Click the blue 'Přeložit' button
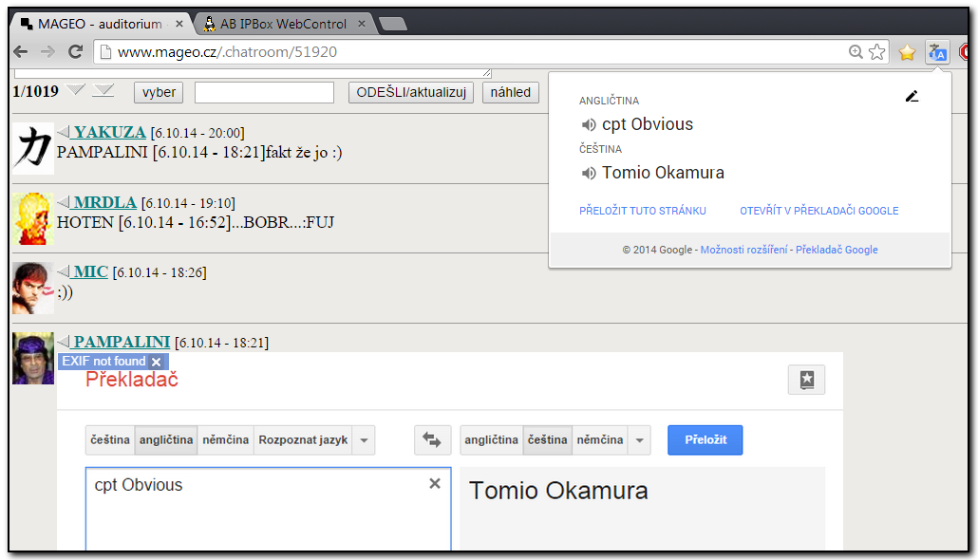The image size is (978, 560). tap(705, 440)
